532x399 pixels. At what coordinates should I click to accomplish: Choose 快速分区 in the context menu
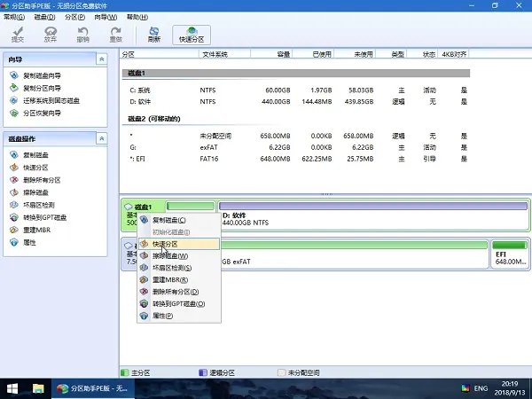point(166,244)
